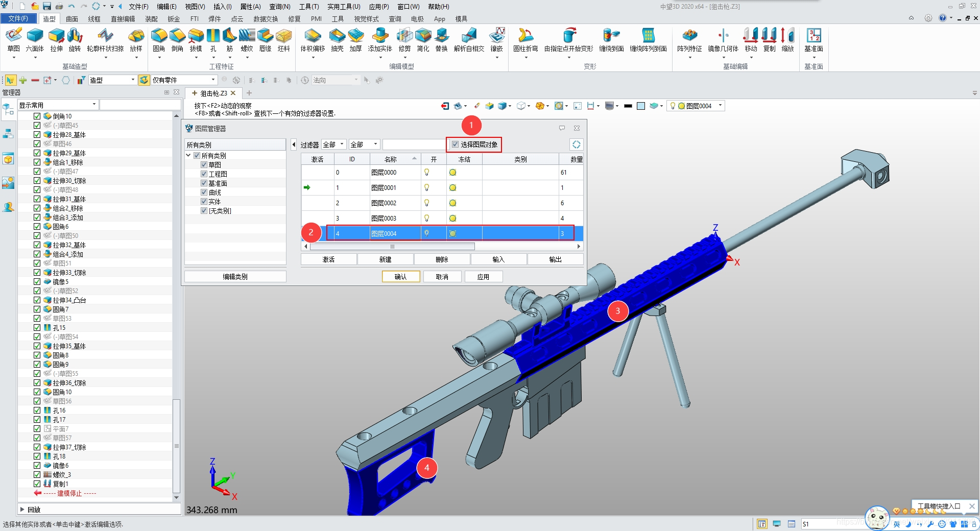Expand the dropdown arrow under 草图
The image size is (980, 531).
click(x=14, y=58)
